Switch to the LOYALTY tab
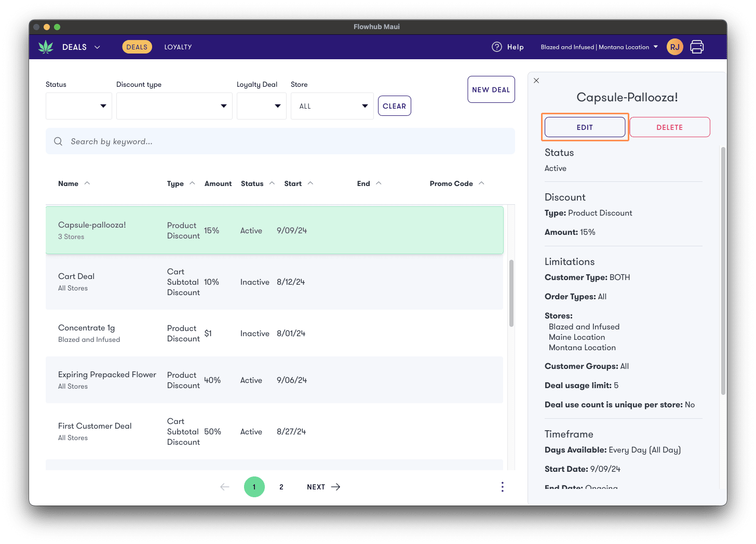This screenshot has width=756, height=544. point(178,47)
